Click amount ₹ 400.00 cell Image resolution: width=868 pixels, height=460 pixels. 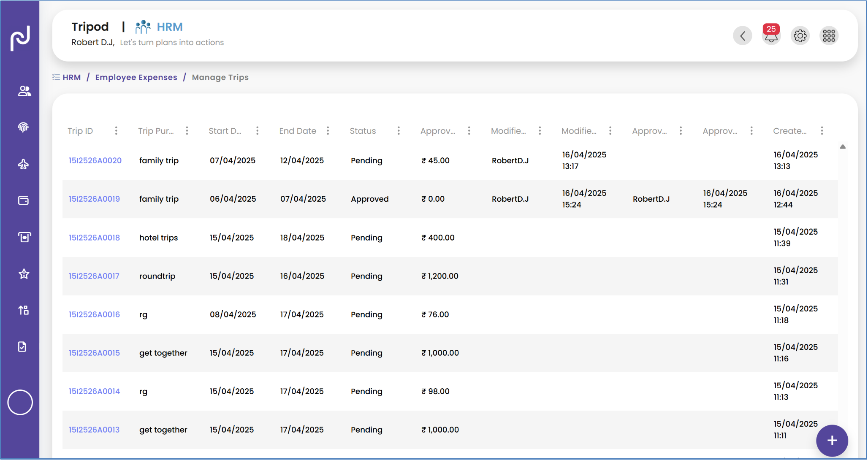click(438, 238)
